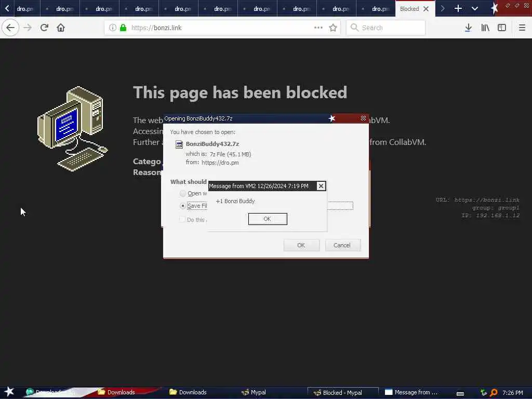This screenshot has width=532, height=399.
Task: Tick the Do this automatically checkbox
Action: pos(182,220)
